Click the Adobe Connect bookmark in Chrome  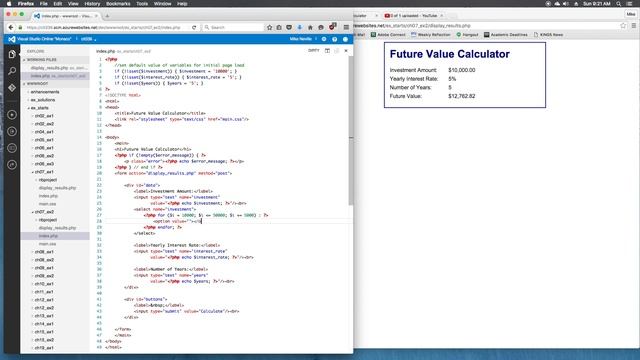point(388,35)
